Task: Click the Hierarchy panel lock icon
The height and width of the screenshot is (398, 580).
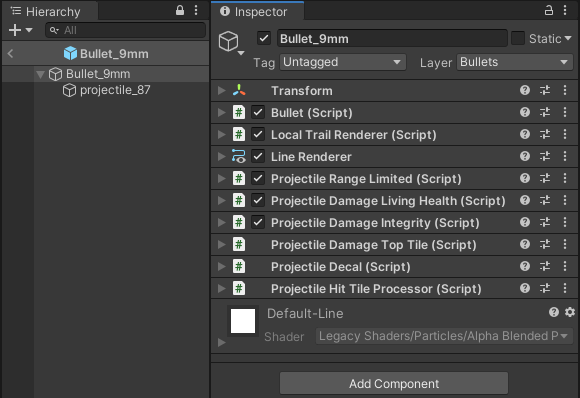Action: (x=180, y=10)
